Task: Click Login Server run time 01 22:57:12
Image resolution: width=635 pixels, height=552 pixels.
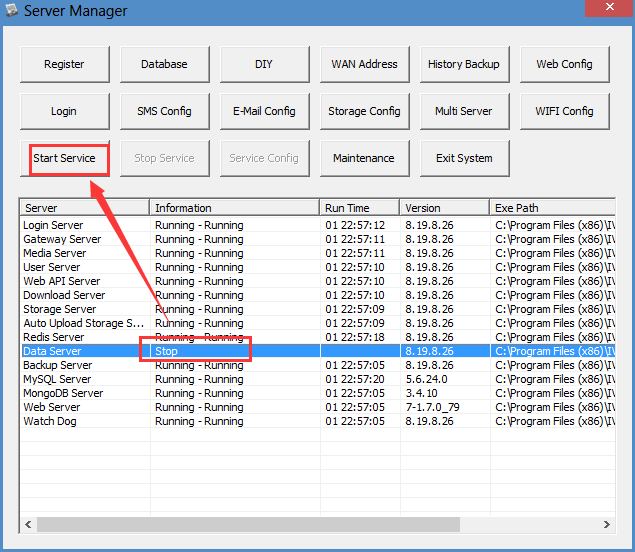Action: pyautogui.click(x=355, y=225)
